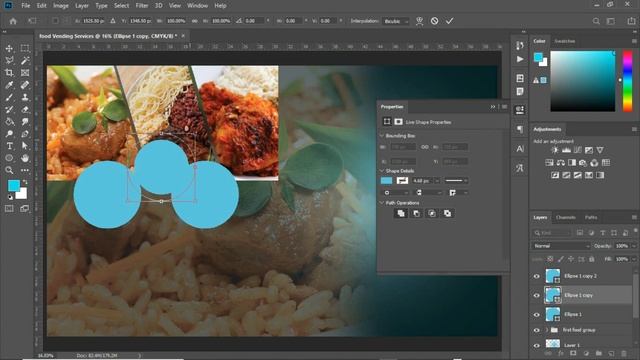Image resolution: width=640 pixels, height=360 pixels.
Task: Add a Brightness/Contrast adjustment
Action: click(x=554, y=150)
